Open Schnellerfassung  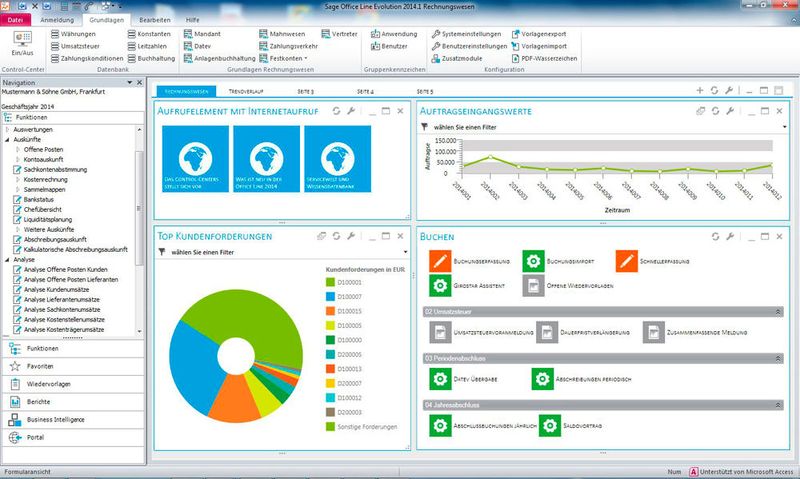tap(653, 261)
